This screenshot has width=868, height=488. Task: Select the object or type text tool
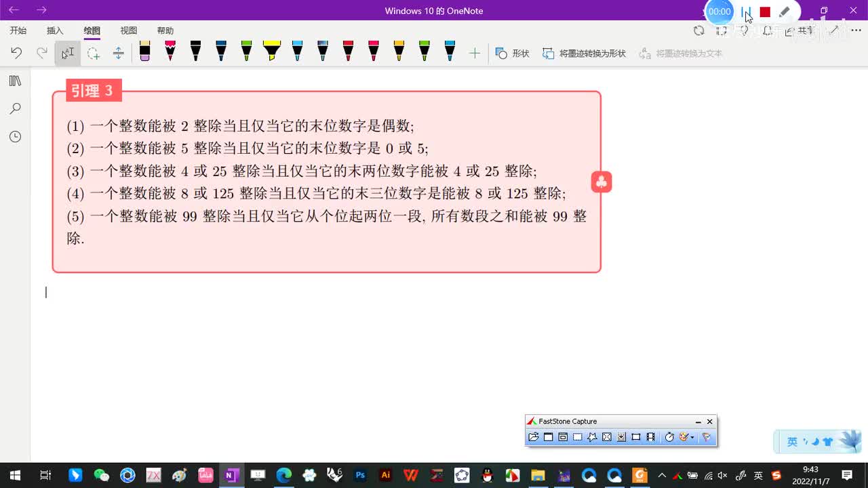[x=67, y=53]
